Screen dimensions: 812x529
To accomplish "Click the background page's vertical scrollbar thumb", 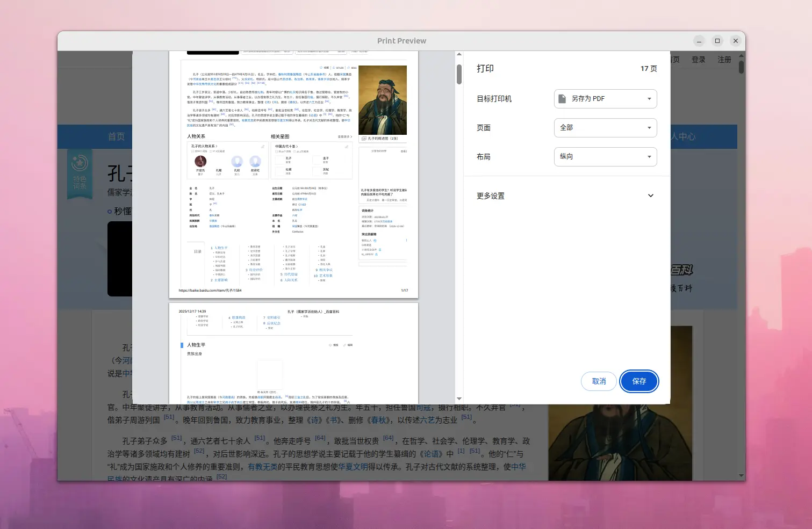I will coord(741,67).
